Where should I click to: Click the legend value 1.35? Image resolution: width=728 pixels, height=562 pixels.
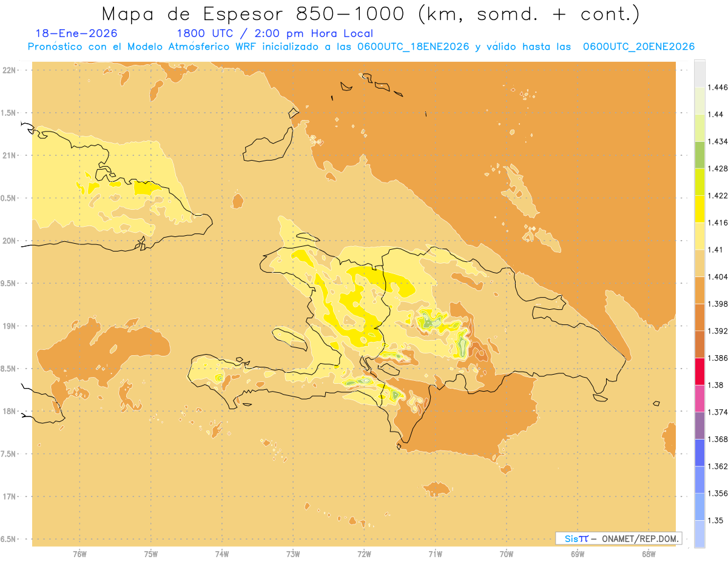point(715,520)
